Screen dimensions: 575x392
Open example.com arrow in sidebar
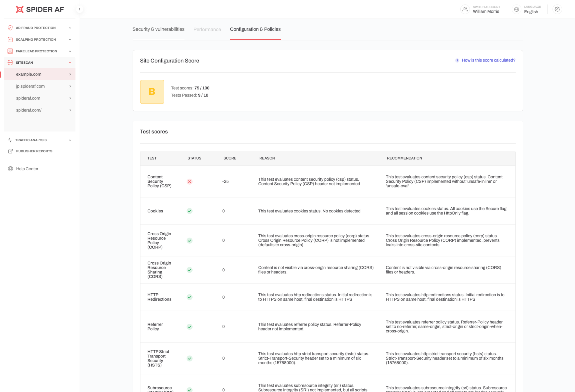point(70,74)
